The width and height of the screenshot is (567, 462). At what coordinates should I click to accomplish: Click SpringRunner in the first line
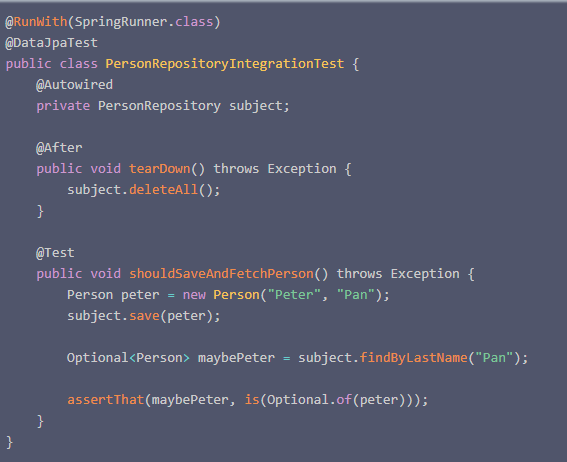point(121,22)
